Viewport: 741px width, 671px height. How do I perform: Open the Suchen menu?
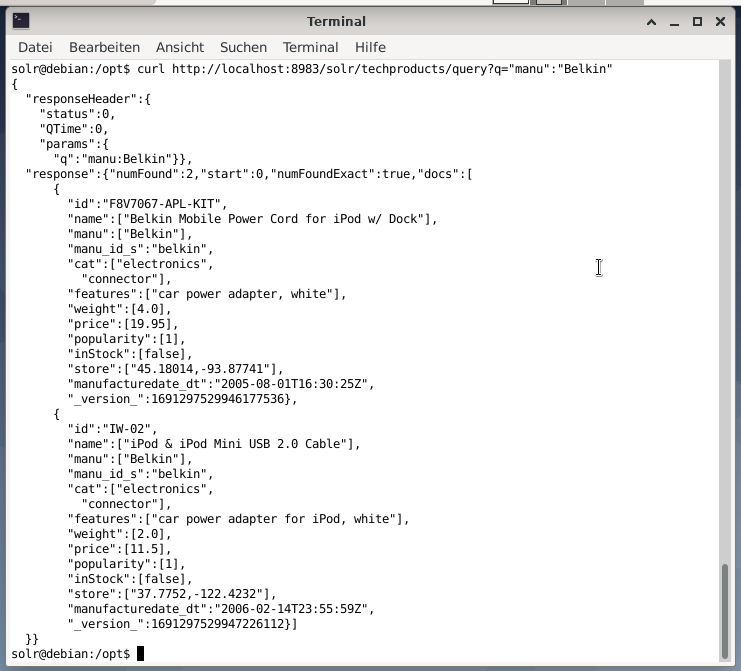[243, 47]
